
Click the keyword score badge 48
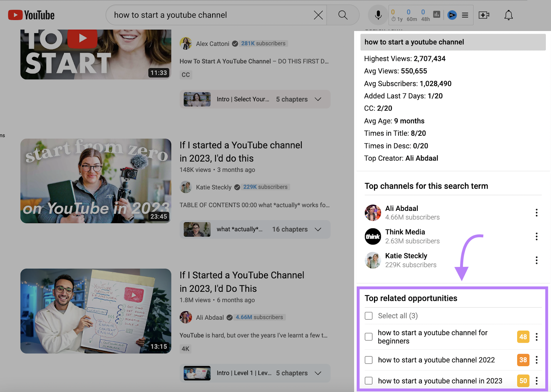pos(523,337)
